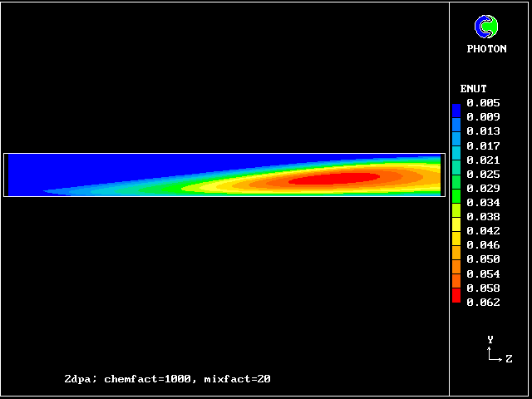The height and width of the screenshot is (399, 532).
Task: Click the PHOTON text label
Action: coord(486,49)
